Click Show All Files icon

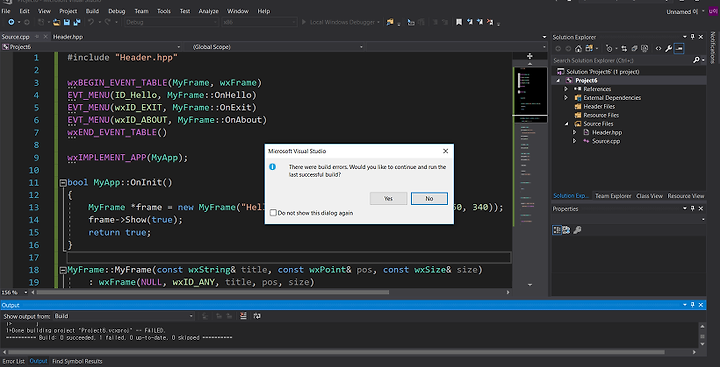(645, 48)
